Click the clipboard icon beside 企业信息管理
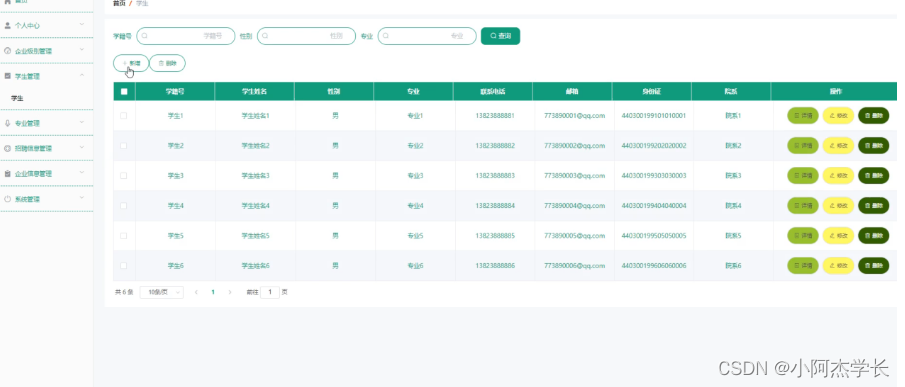The image size is (905, 387). pyautogui.click(x=8, y=174)
